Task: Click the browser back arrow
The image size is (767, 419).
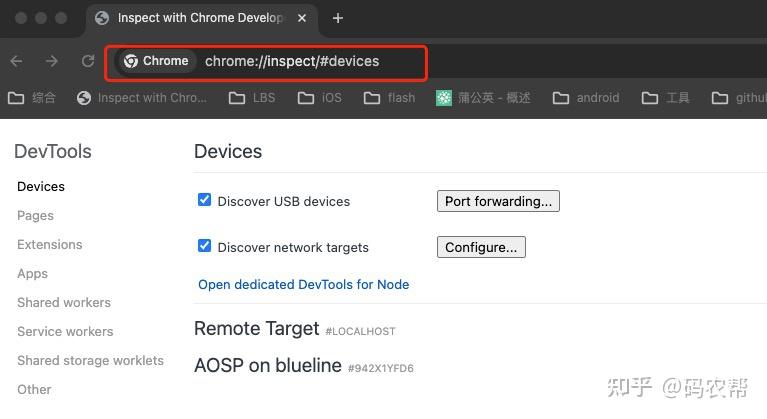Action: pos(16,62)
